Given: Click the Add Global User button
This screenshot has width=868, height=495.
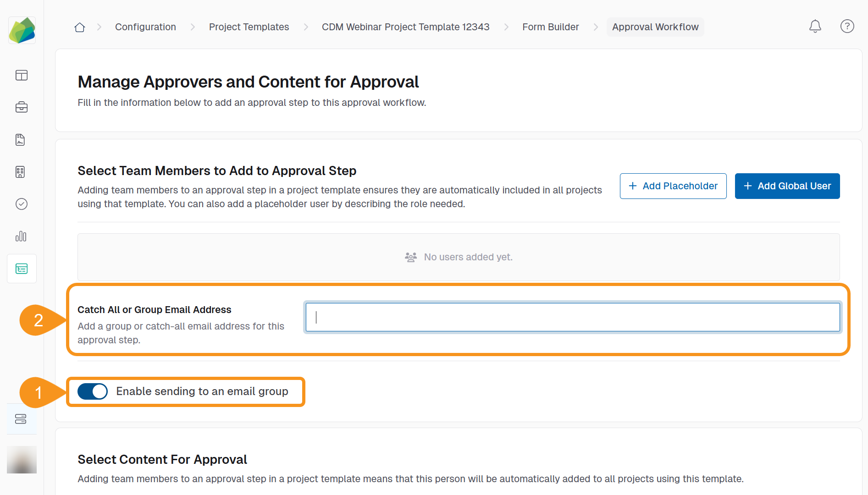Looking at the screenshot, I should [x=787, y=186].
